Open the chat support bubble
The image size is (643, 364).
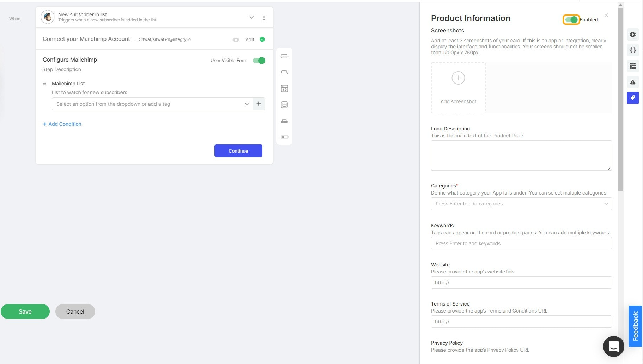(614, 346)
